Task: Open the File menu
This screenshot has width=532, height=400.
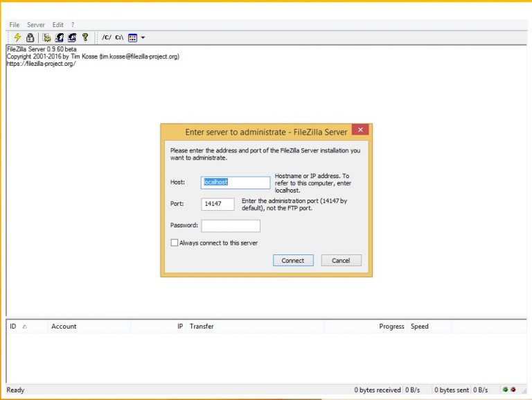Action: coord(15,25)
